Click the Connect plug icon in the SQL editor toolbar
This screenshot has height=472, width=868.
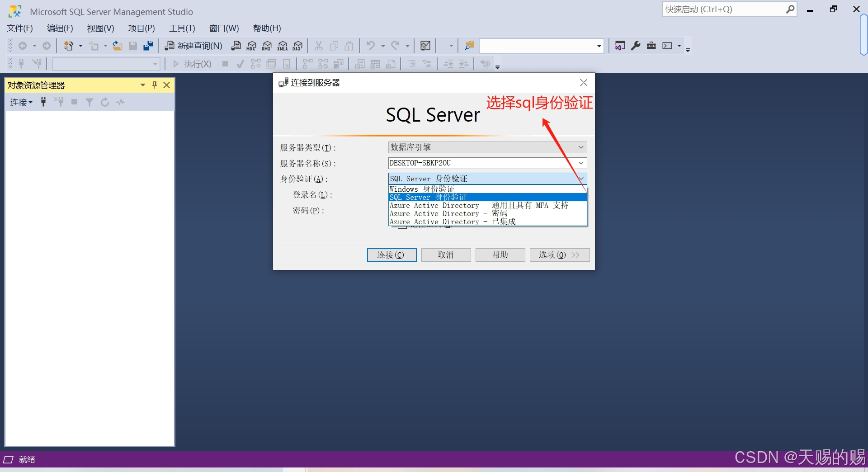(21, 64)
